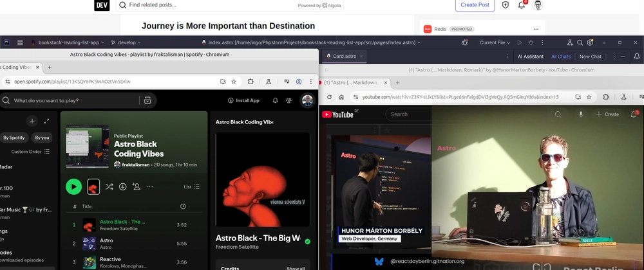Open PhpStorm notifications bell
644x270 pixels.
(x=637, y=56)
